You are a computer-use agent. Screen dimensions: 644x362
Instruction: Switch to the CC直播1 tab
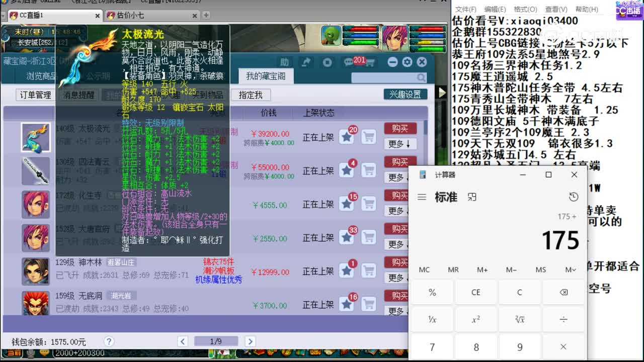pos(55,15)
